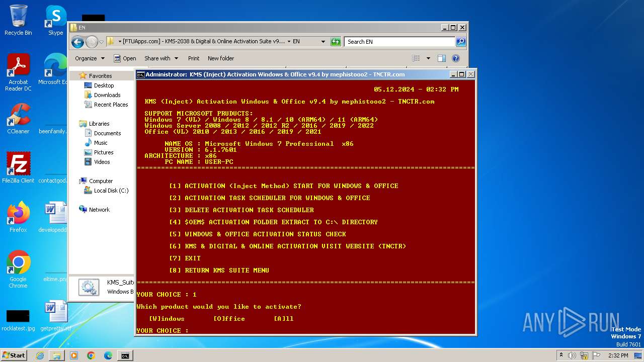The image size is (644, 362).
Task: Select Local Disk (C:) in tree
Action: coord(111,191)
